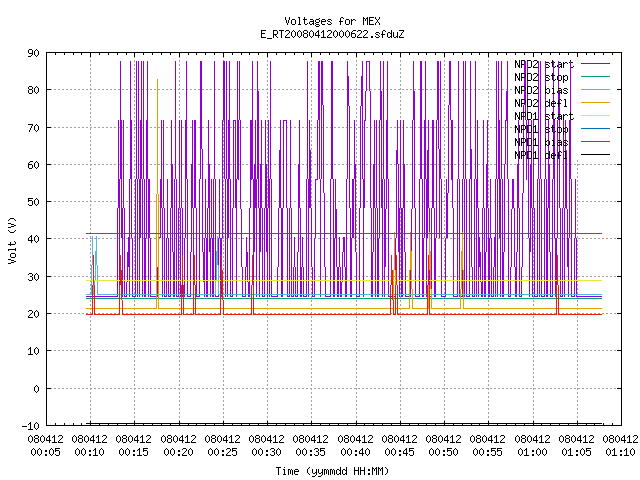Screen dimensions: 640x480
Task: Click the y-axis tick value 90
Action: click(x=33, y=53)
